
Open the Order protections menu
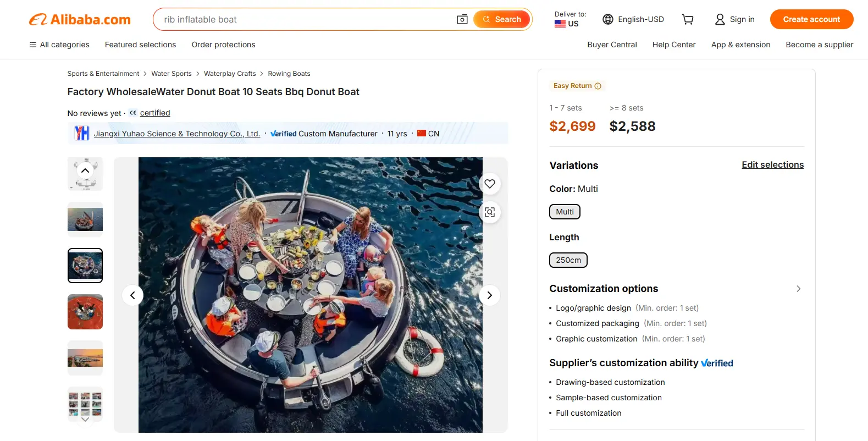tap(223, 45)
